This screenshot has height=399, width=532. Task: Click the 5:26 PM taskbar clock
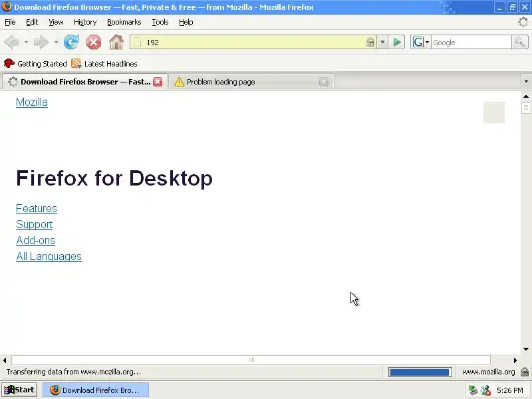(x=510, y=390)
